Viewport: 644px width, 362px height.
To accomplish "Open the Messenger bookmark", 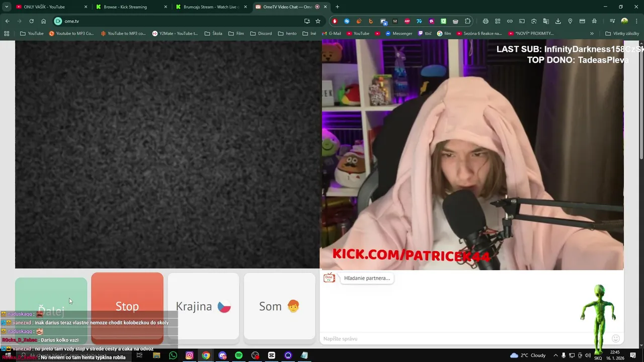I will coord(398,34).
